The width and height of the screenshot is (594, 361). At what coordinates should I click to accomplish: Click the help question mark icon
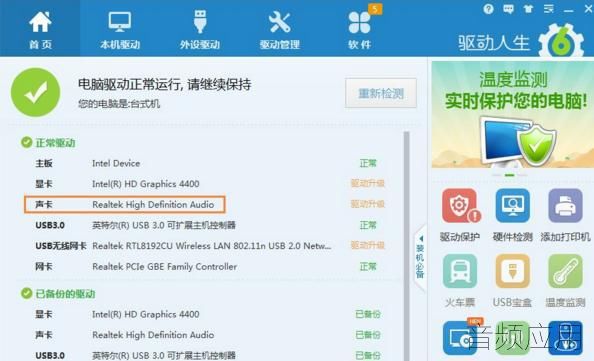click(488, 9)
